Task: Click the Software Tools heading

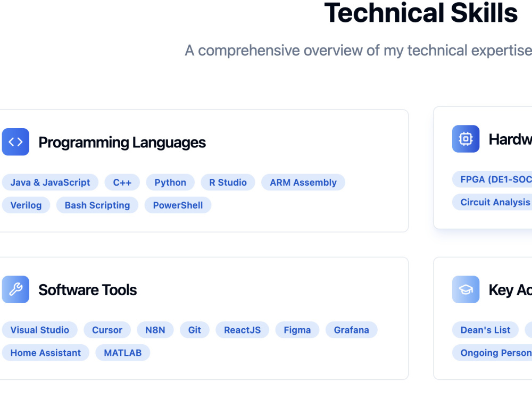Action: [x=88, y=290]
